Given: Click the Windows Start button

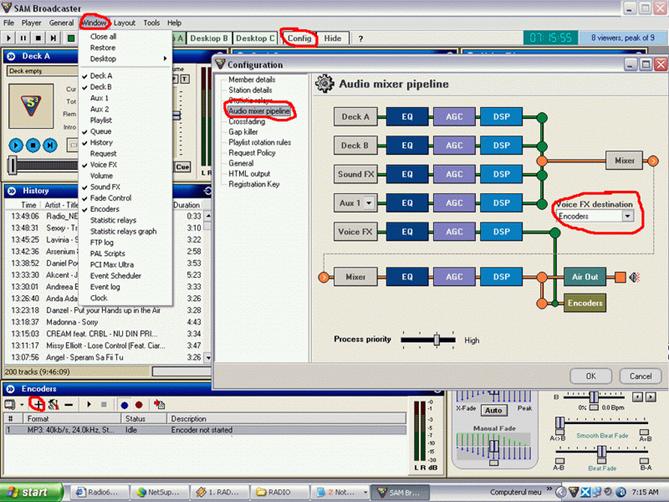Looking at the screenshot, I should click(x=32, y=492).
